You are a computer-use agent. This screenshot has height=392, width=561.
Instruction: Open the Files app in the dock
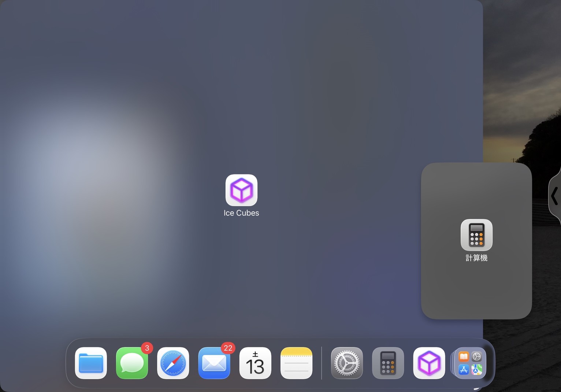(x=91, y=363)
